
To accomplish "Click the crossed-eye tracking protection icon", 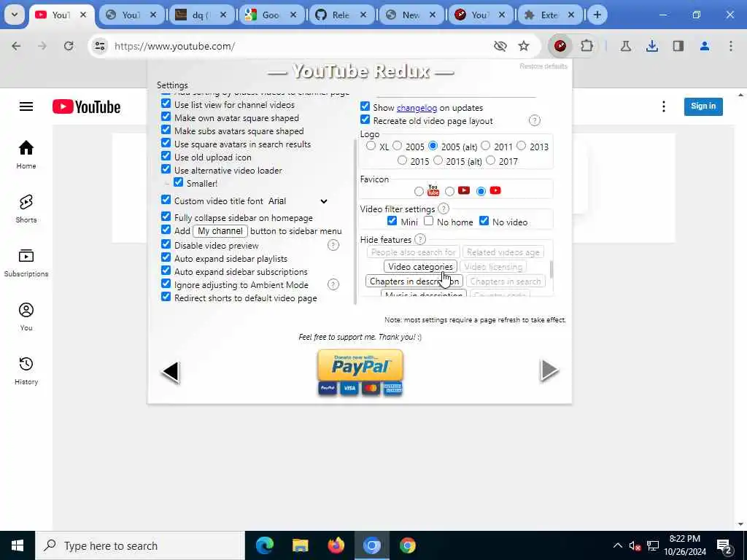I will coord(500,46).
